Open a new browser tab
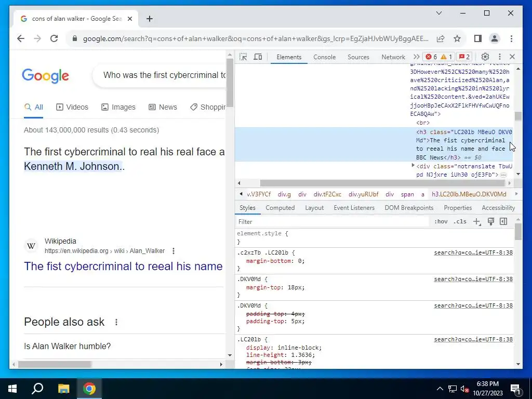The height and width of the screenshot is (399, 532). [149, 19]
